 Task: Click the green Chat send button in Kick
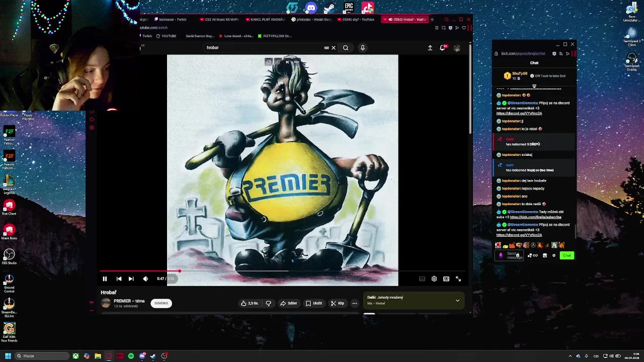tap(567, 255)
